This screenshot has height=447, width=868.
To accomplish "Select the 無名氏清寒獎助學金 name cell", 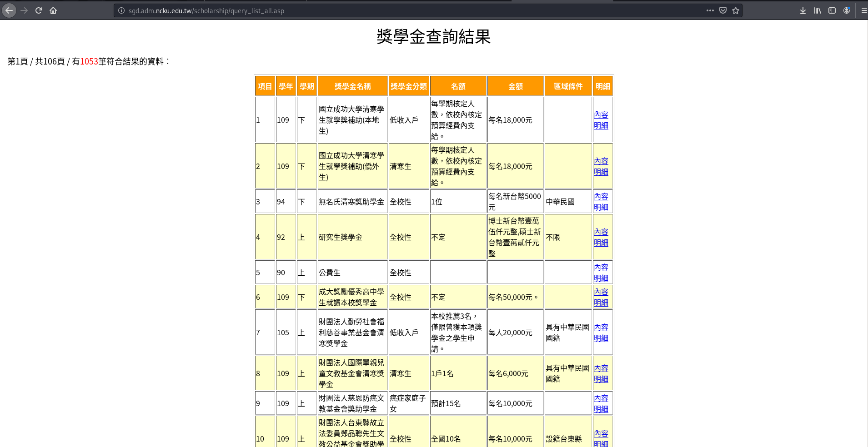I will 353,202.
